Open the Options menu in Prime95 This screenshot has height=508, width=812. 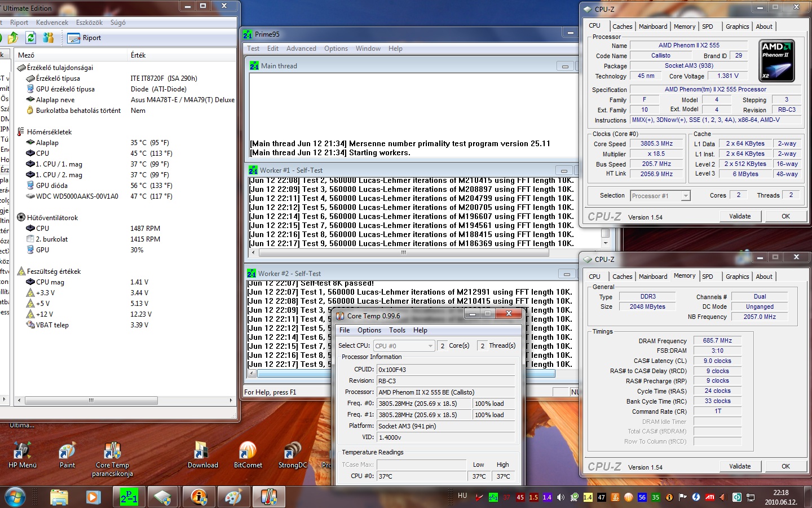click(336, 49)
